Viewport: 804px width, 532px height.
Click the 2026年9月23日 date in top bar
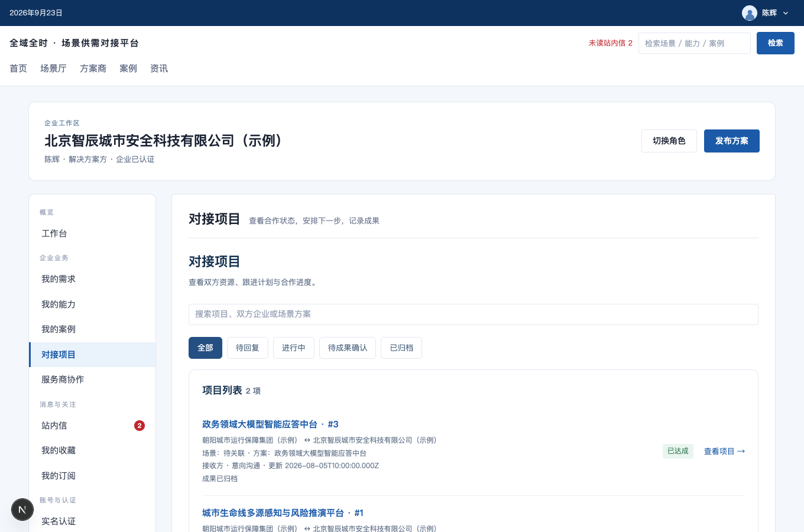click(36, 13)
